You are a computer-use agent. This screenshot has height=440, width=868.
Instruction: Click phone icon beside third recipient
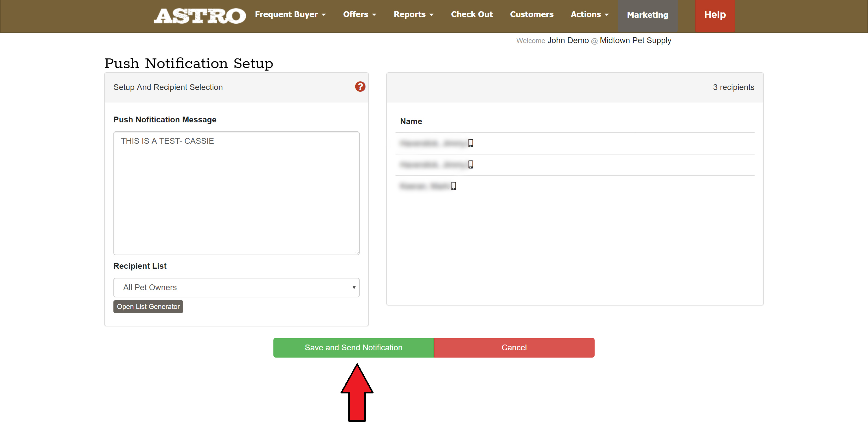[x=453, y=186]
